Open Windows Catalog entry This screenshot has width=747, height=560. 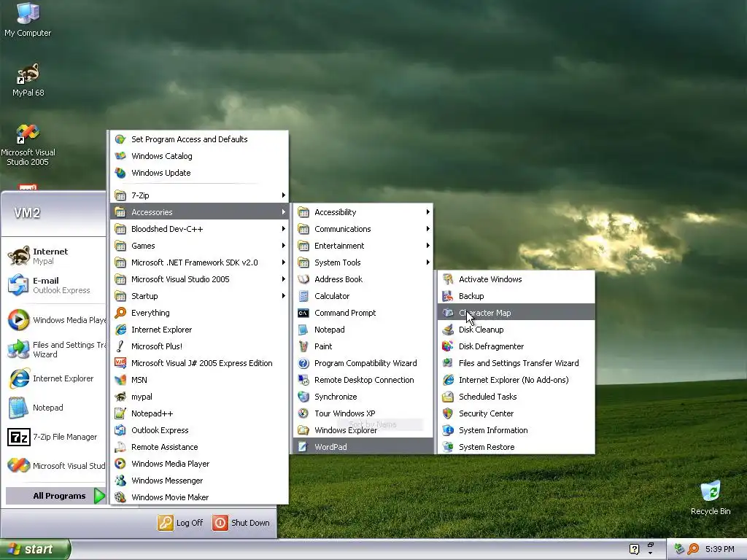199,156
